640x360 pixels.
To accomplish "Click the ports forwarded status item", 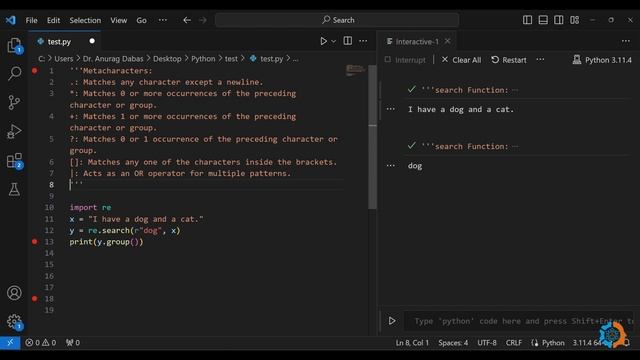I will (x=73, y=342).
